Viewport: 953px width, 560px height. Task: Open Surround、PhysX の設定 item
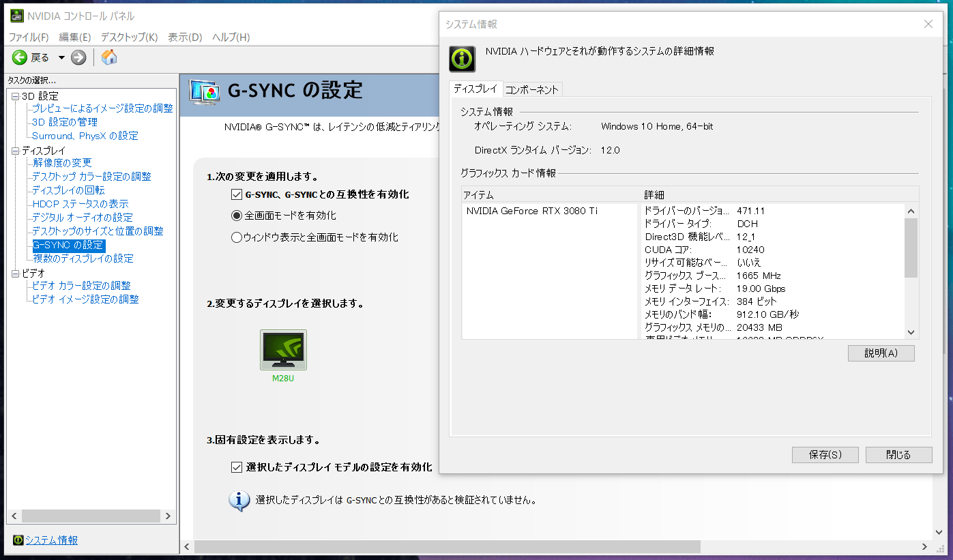point(85,136)
